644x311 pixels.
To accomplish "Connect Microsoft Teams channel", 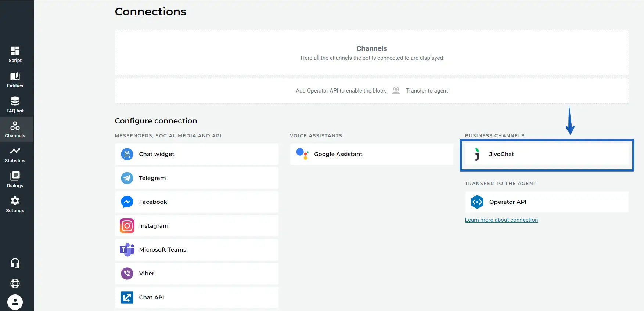I will point(197,250).
